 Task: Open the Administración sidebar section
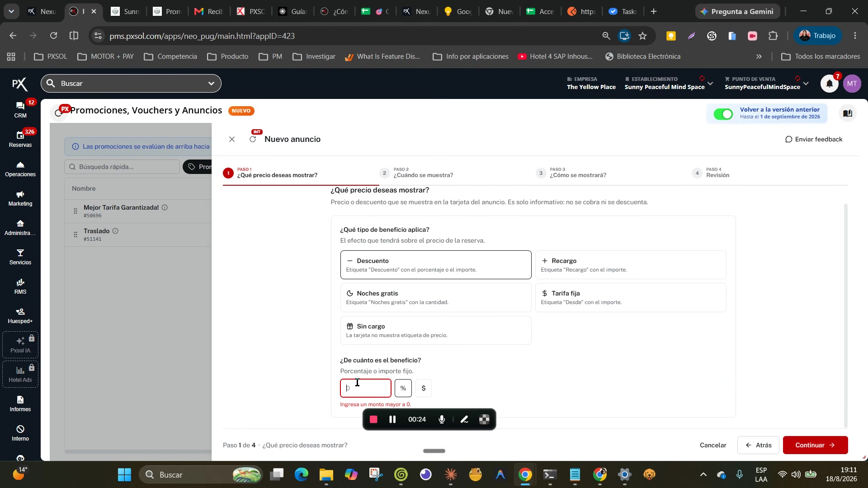point(20,228)
